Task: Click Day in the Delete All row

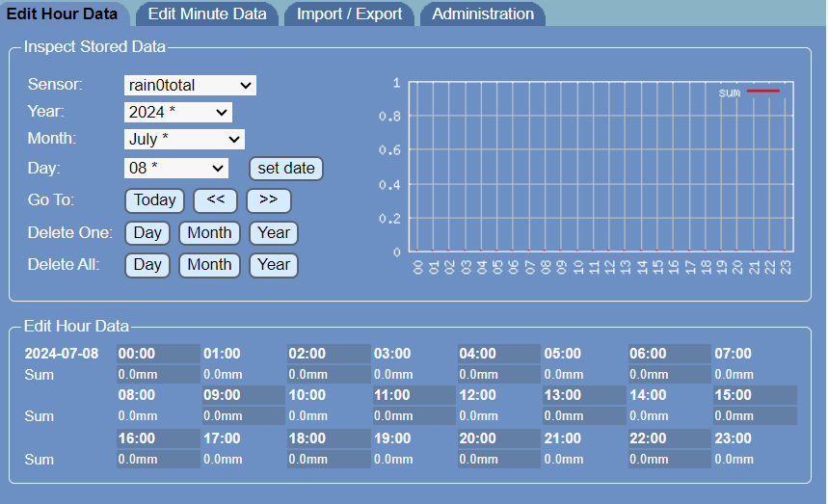Action: click(147, 265)
